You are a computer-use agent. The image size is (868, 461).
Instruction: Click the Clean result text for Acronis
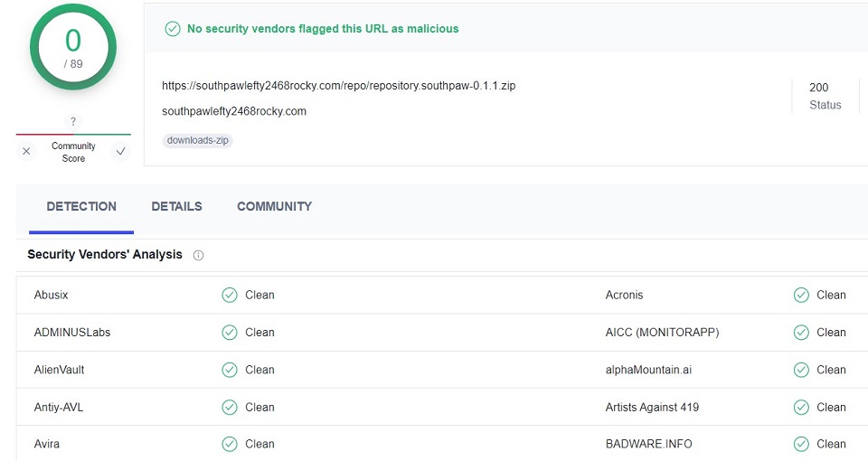(x=831, y=295)
